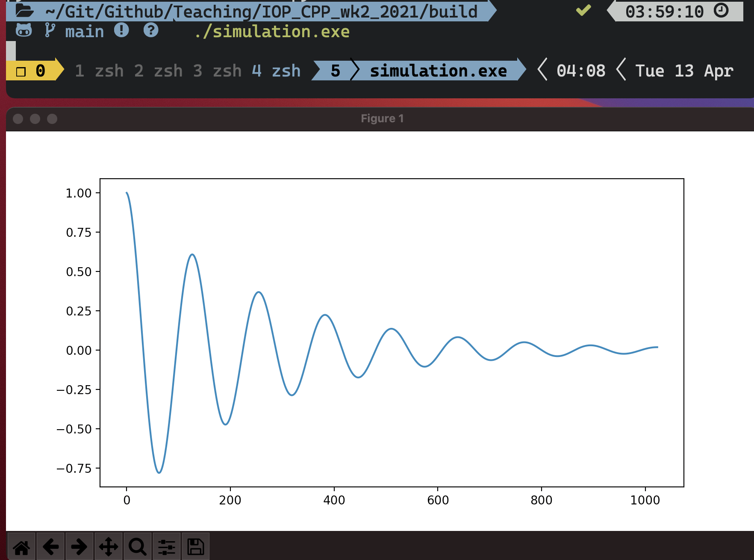Click the ./simulation.exe command text
This screenshot has width=754, height=560.
point(271,31)
